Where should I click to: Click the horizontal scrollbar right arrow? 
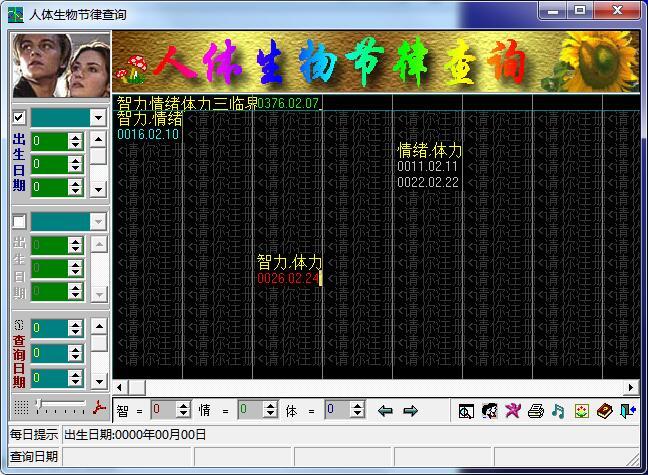pyautogui.click(x=632, y=388)
